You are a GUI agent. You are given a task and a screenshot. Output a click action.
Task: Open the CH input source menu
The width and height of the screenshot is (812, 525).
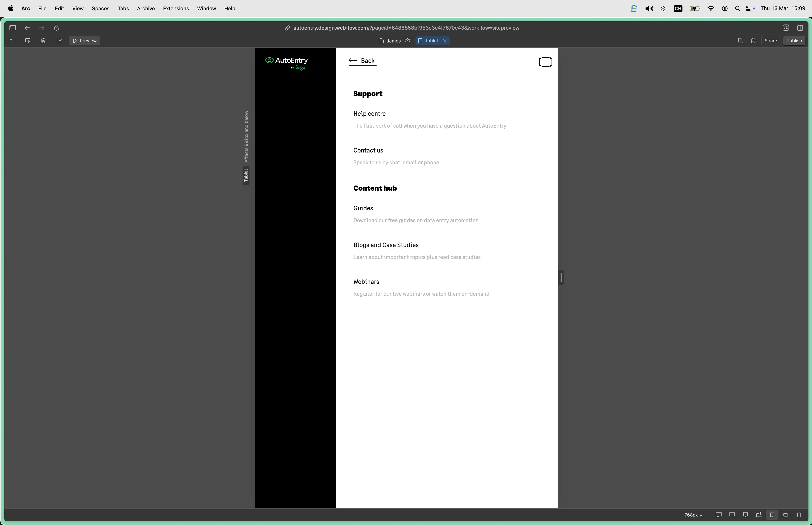click(678, 8)
